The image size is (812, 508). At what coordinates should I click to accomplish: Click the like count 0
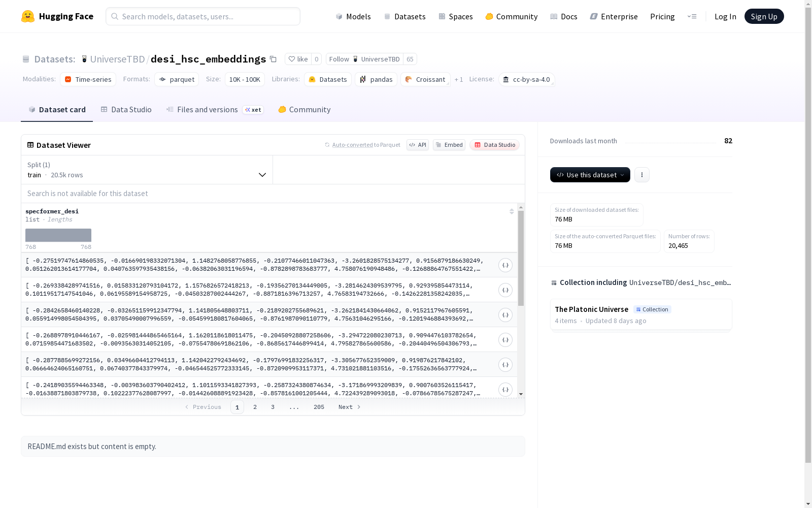tap(317, 59)
